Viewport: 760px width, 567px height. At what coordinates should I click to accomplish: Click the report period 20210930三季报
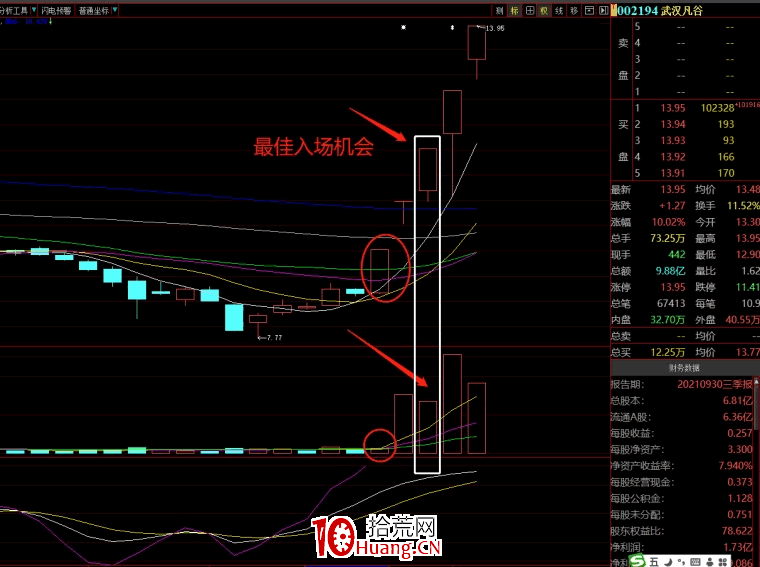coord(715,384)
